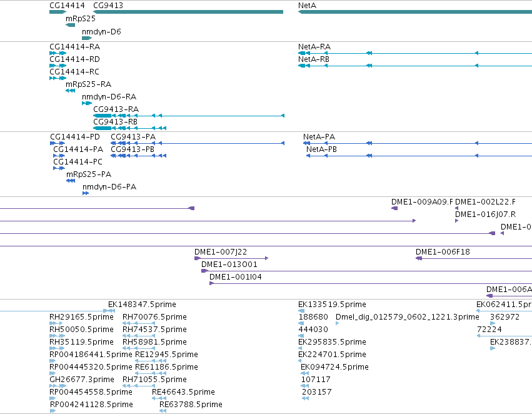Select transcript CG14414-RA
The height and width of the screenshot is (414, 532).
pyautogui.click(x=74, y=46)
